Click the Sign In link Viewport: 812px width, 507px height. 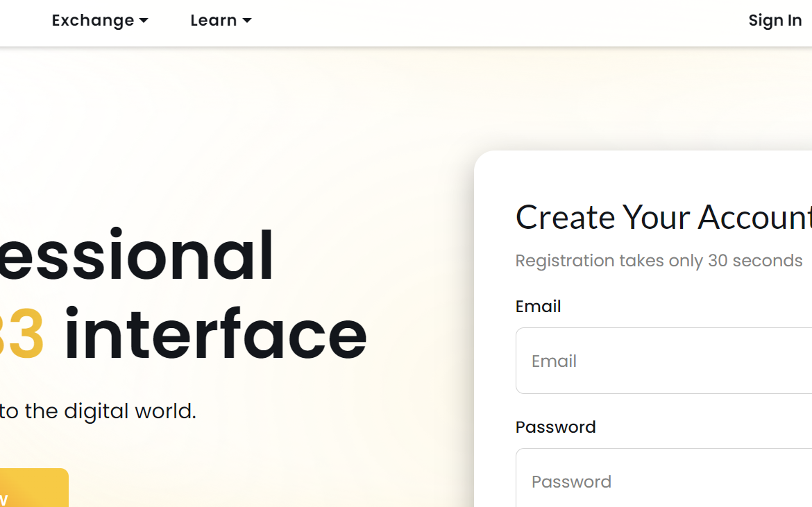pyautogui.click(x=775, y=21)
